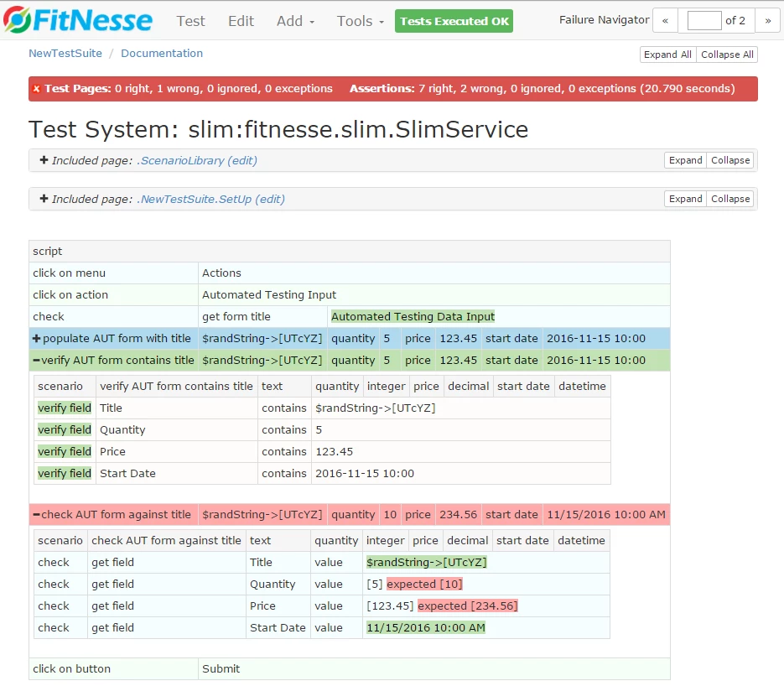
Task: Click the Tests Executed OK button
Action: (x=454, y=21)
